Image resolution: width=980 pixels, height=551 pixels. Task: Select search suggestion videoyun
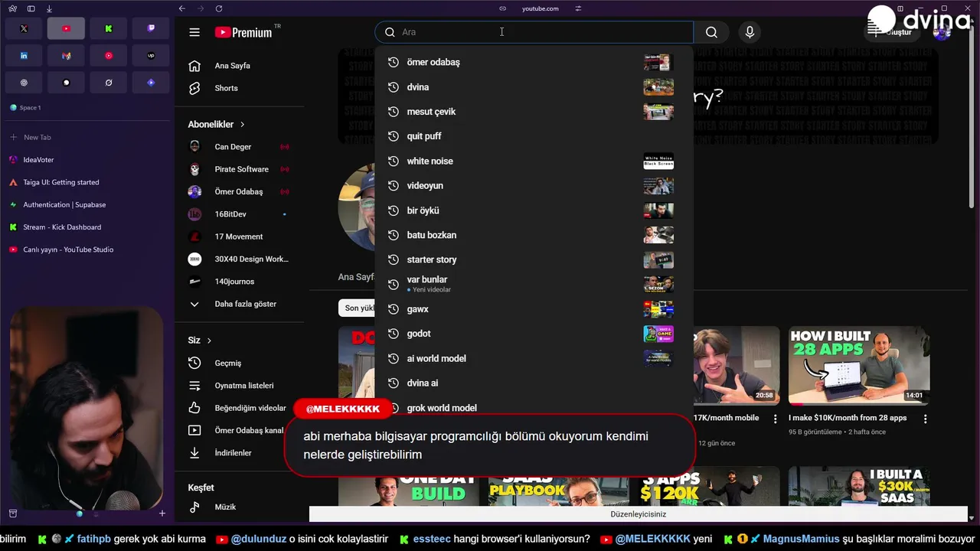(x=534, y=186)
